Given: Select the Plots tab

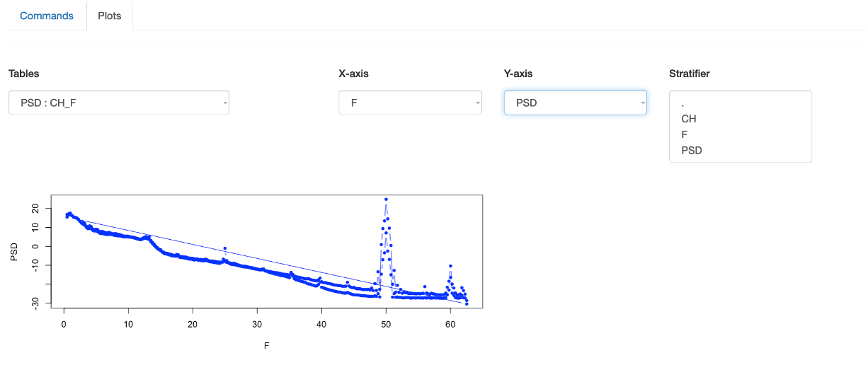Looking at the screenshot, I should coord(110,16).
